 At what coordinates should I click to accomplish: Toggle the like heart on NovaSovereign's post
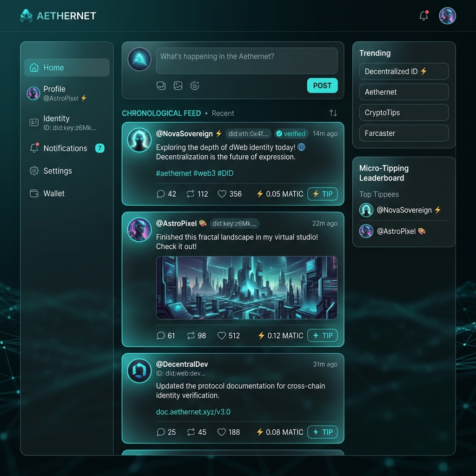pyautogui.click(x=221, y=194)
